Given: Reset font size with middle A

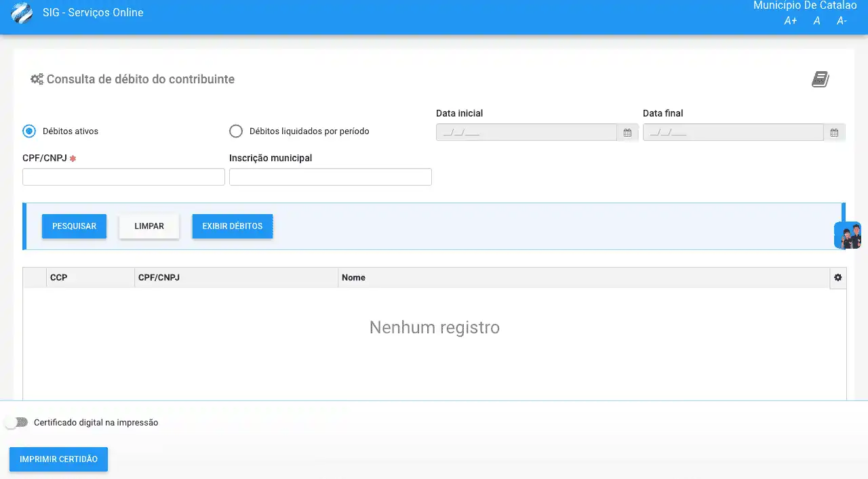Looking at the screenshot, I should coord(816,21).
